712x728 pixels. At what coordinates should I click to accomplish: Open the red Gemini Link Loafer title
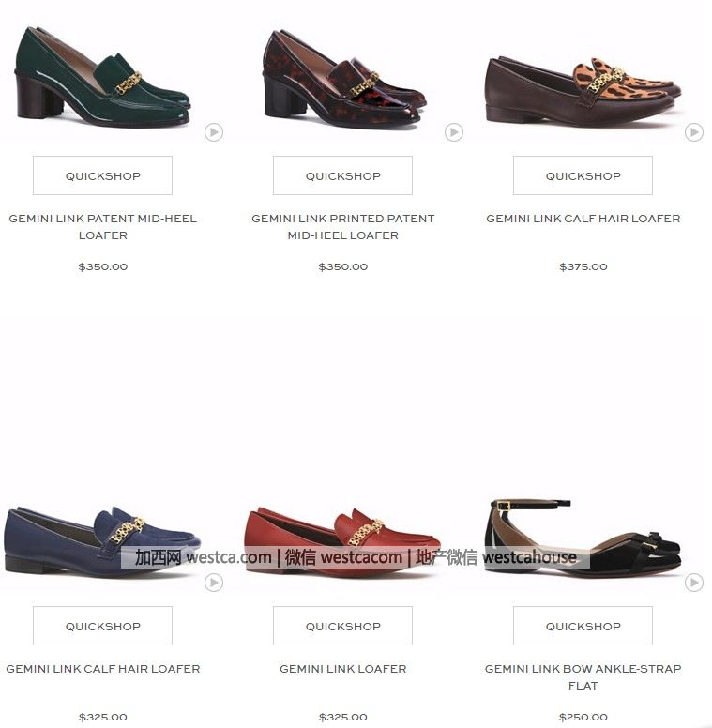(343, 669)
